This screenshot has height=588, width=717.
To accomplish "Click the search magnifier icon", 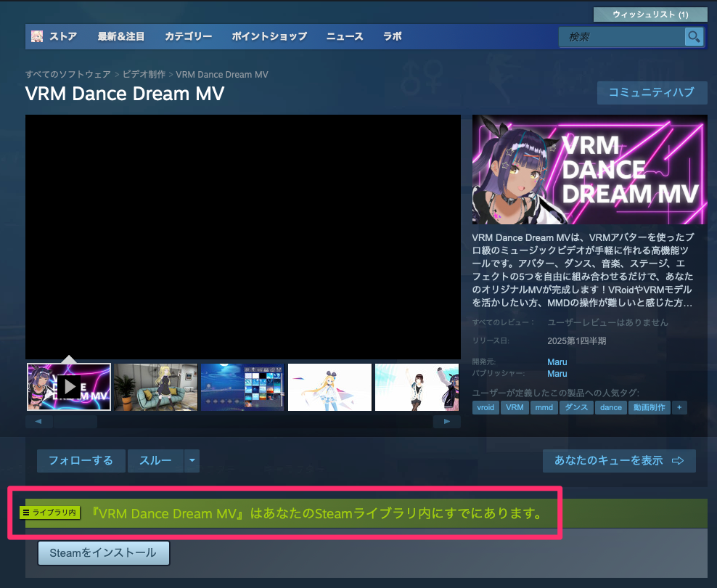I will (694, 36).
